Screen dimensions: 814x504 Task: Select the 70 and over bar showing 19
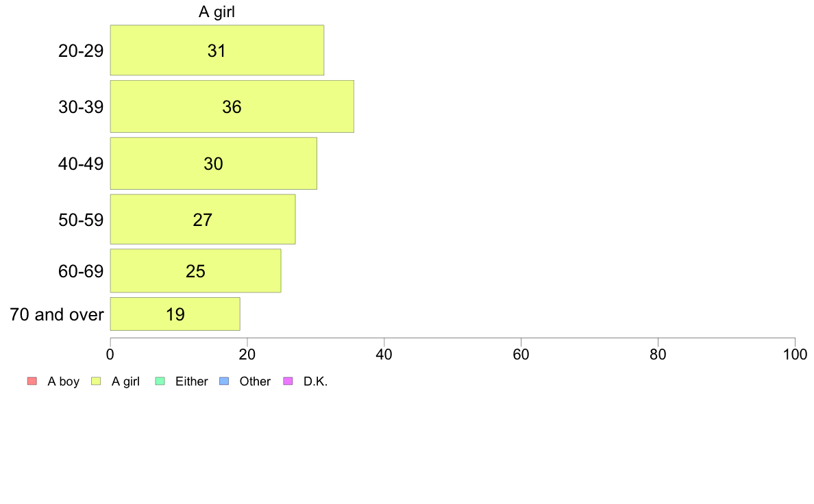click(175, 314)
